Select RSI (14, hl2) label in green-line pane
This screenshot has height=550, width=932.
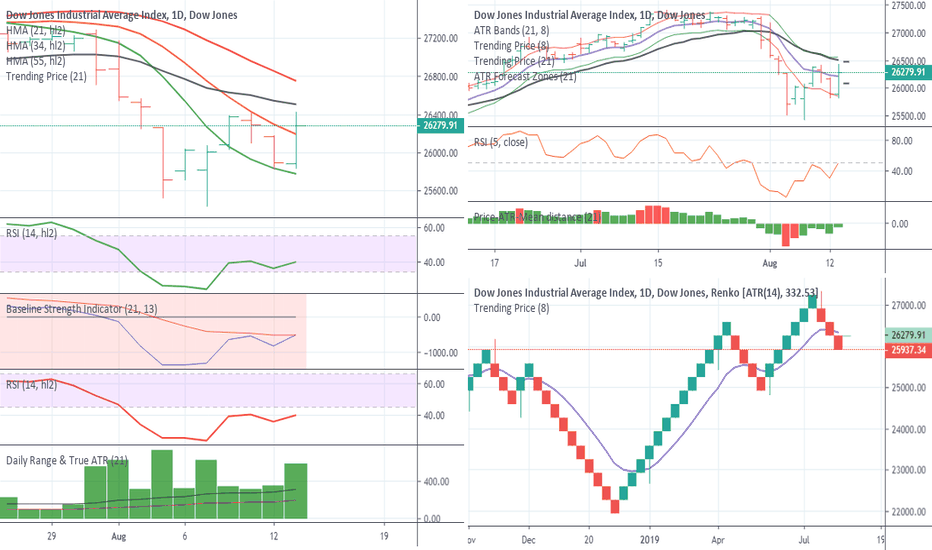tap(32, 234)
